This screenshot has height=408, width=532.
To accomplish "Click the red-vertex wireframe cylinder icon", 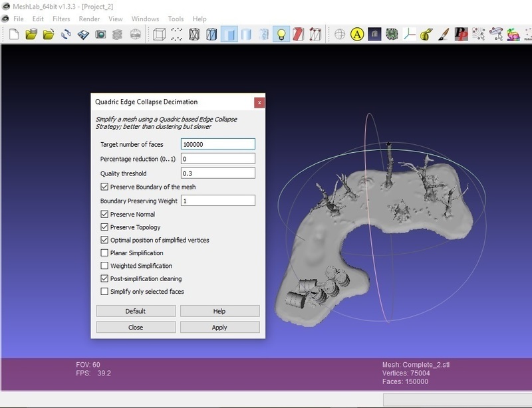I will coord(315,35).
